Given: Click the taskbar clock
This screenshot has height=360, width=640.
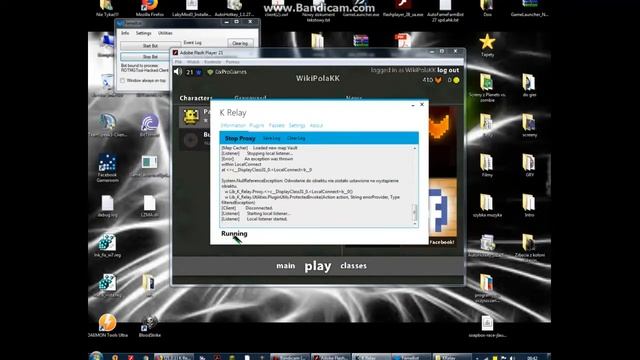Looking at the screenshot, I should pos(532,357).
